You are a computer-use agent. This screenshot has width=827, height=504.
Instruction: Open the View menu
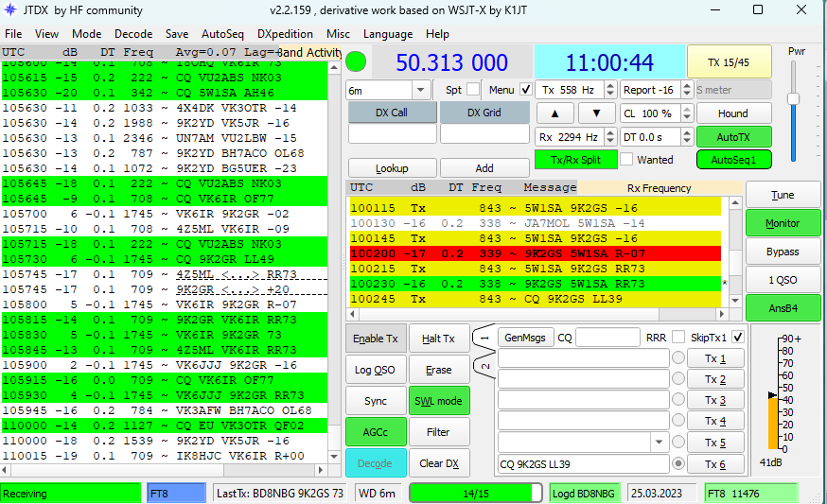click(x=46, y=34)
